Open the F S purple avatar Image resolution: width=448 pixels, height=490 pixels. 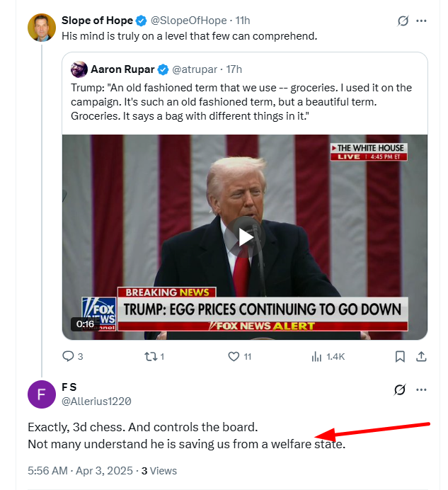[42, 394]
